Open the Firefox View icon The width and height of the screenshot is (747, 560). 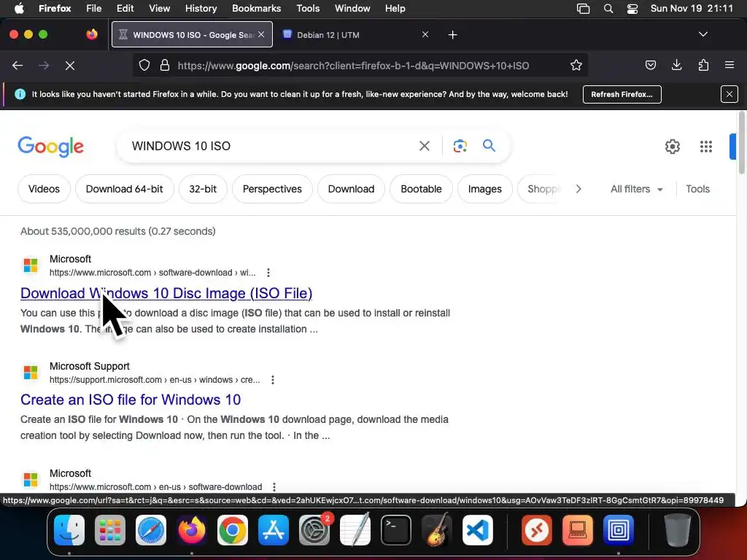coord(92,34)
